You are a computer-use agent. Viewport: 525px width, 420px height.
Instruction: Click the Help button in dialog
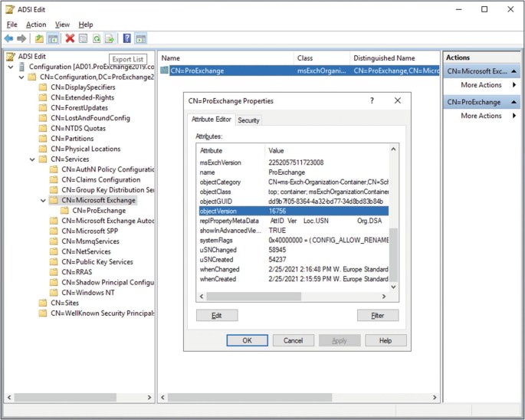pos(386,340)
